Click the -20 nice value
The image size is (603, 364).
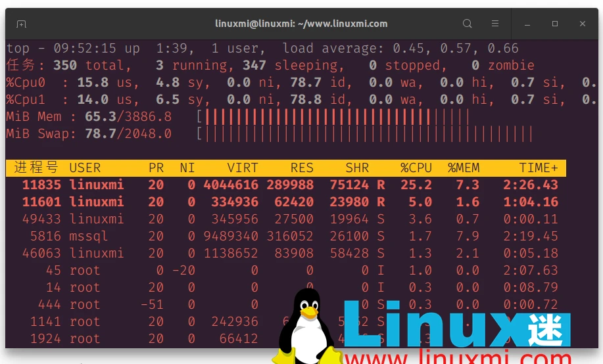[183, 271]
